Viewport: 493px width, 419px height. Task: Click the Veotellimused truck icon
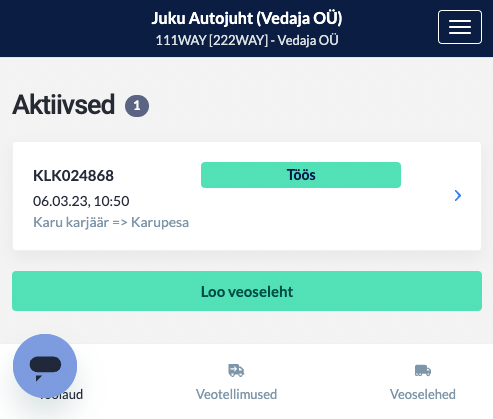click(236, 370)
